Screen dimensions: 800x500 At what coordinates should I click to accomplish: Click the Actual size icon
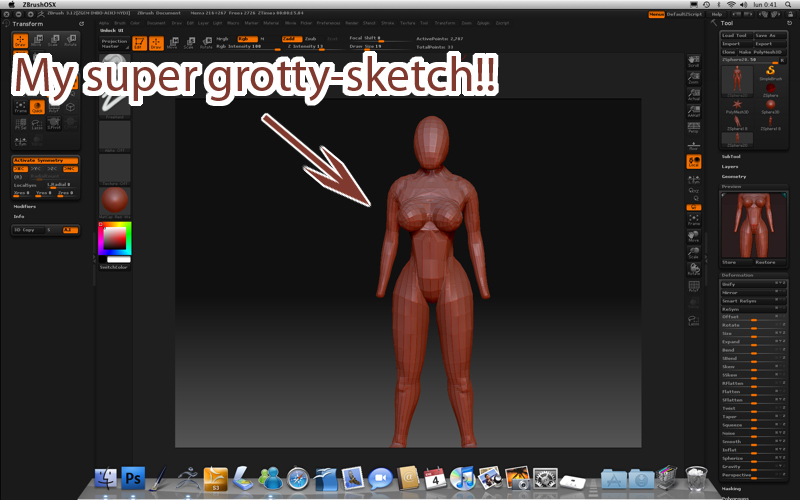[693, 94]
